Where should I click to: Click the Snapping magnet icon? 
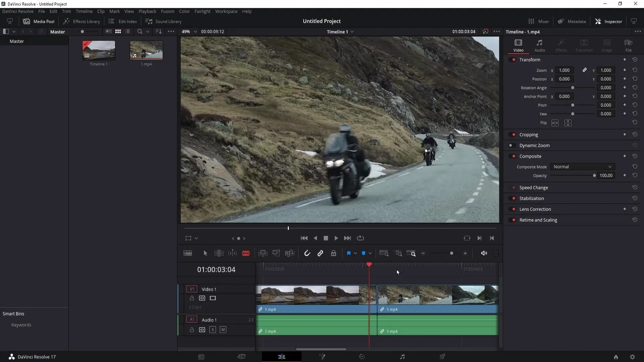[x=307, y=253]
